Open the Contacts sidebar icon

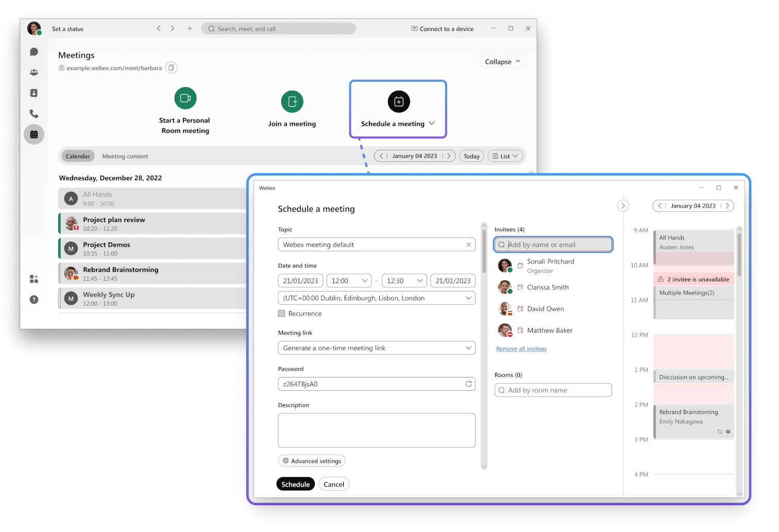click(34, 93)
